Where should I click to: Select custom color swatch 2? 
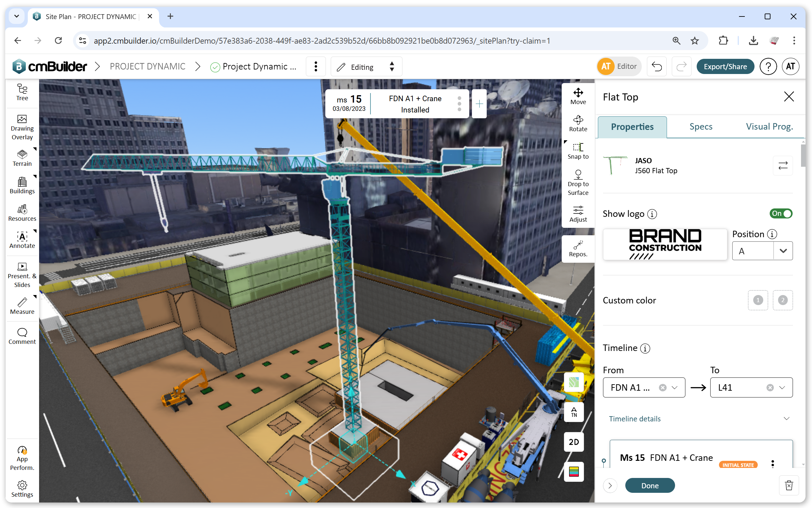(x=783, y=300)
